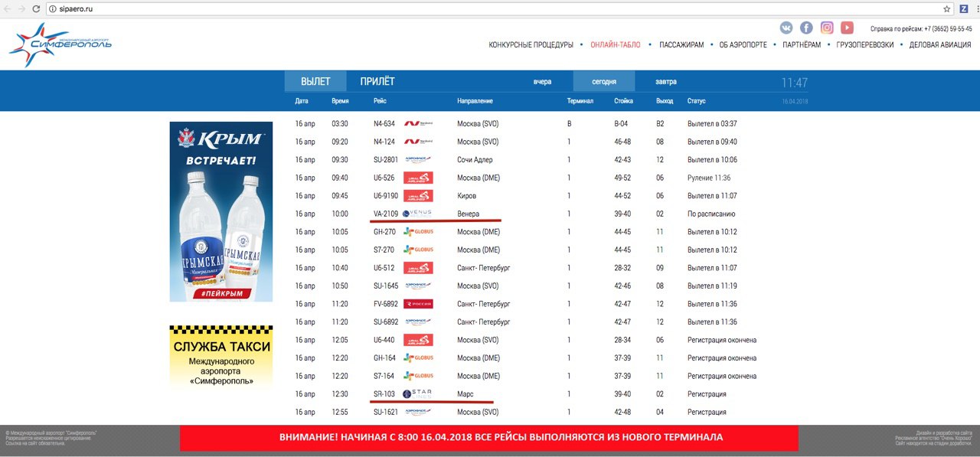This screenshot has height=457, width=980.
Task: Click flight number SR-103
Action: point(384,393)
